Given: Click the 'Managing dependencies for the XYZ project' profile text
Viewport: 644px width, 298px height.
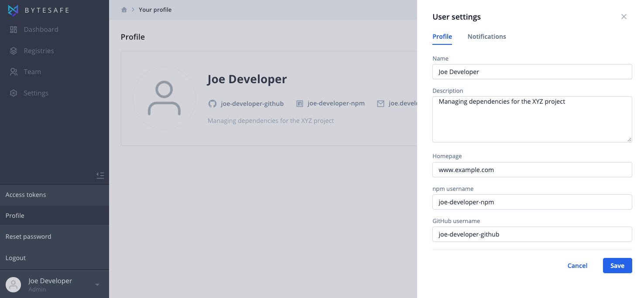Looking at the screenshot, I should [271, 121].
